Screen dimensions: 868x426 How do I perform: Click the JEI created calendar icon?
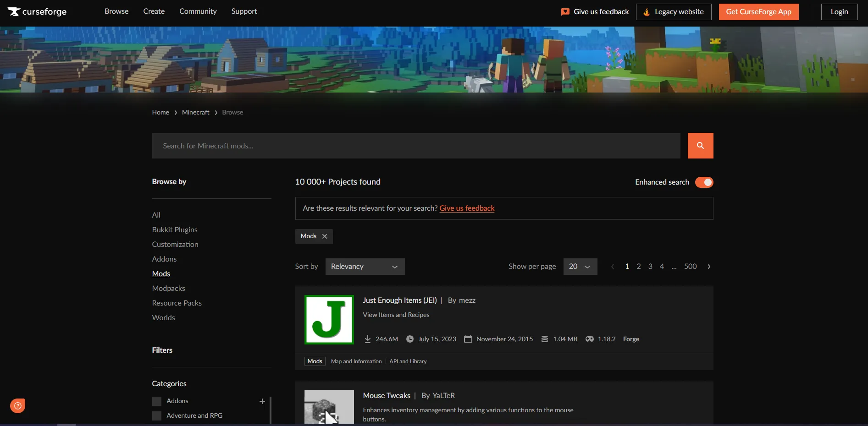tap(468, 339)
